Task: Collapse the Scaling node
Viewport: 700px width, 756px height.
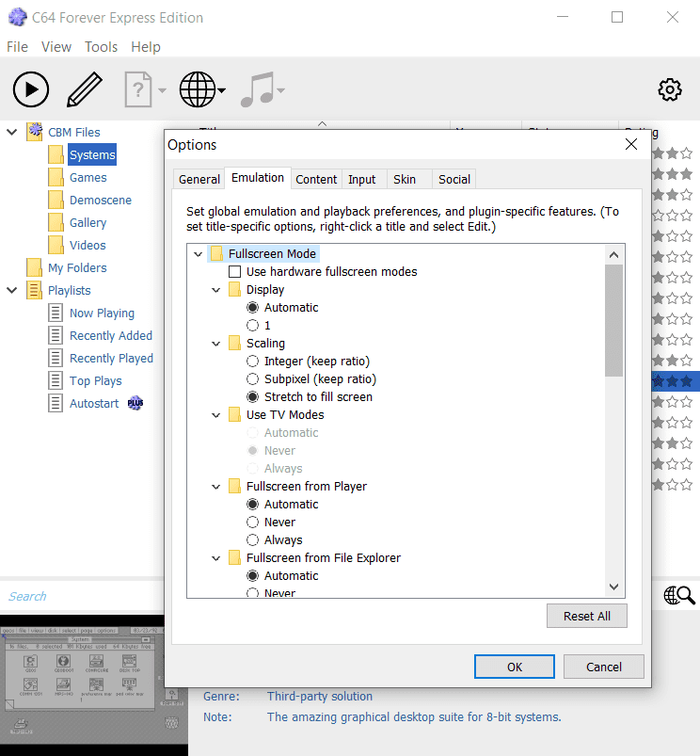Action: (215, 344)
